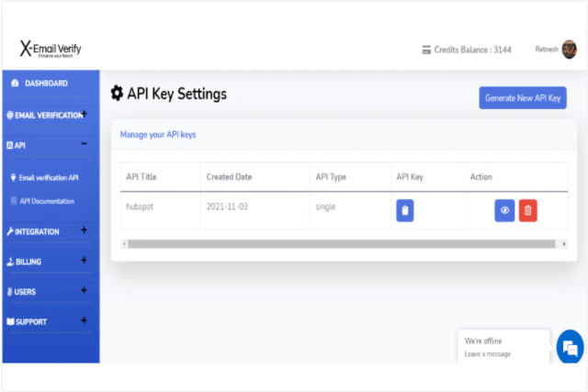The height and width of the screenshot is (392, 588).
Task: Click the Integration wrench icon
Action: pyautogui.click(x=10, y=231)
